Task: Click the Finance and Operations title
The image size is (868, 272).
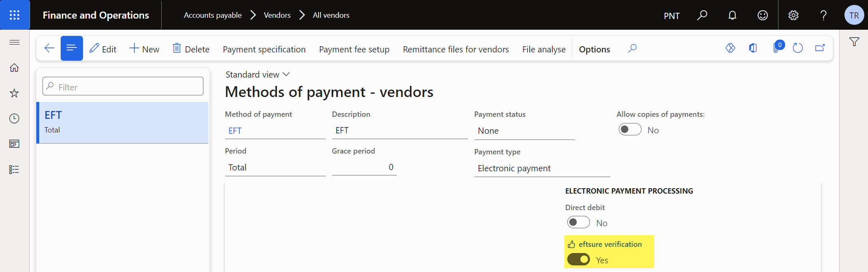Action: click(96, 15)
